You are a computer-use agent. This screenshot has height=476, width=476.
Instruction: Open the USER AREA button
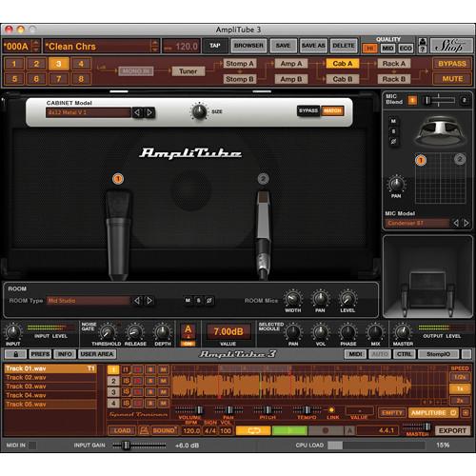click(x=97, y=354)
